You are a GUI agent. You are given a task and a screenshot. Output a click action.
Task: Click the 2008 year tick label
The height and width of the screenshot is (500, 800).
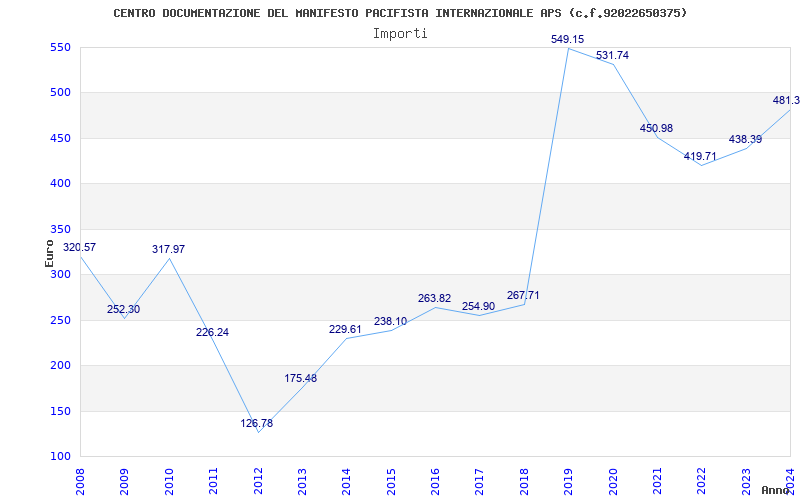click(x=80, y=481)
